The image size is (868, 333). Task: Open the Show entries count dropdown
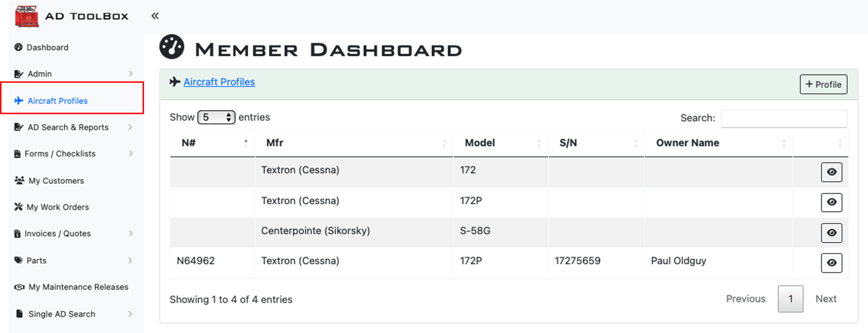pyautogui.click(x=216, y=117)
